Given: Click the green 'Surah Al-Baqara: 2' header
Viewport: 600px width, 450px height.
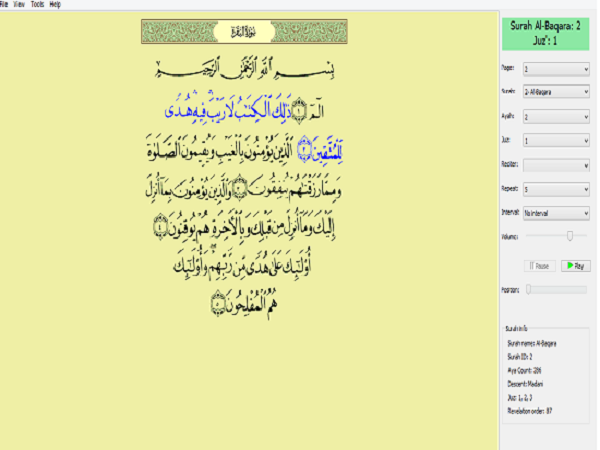Looking at the screenshot, I should (546, 34).
